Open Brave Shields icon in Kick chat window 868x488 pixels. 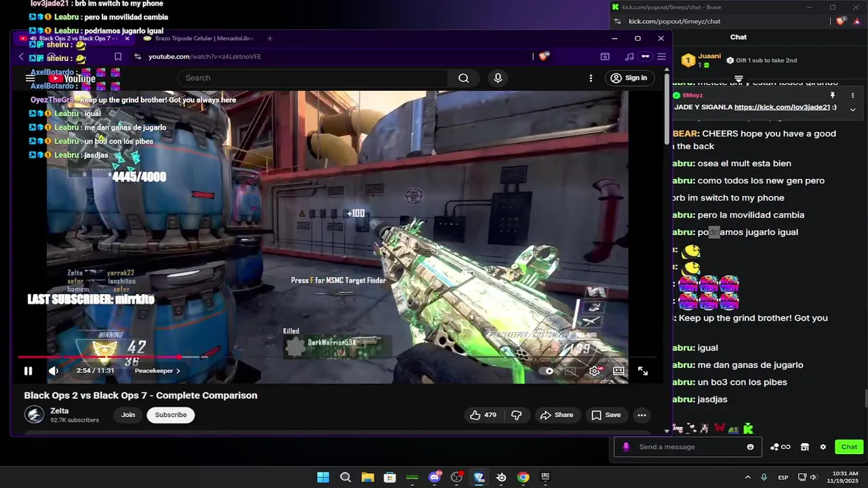click(x=841, y=22)
